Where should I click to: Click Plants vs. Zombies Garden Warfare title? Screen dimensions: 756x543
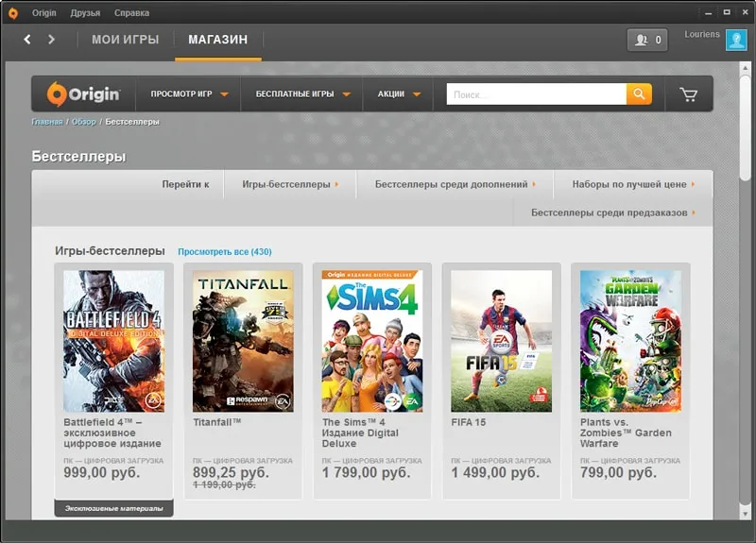(626, 433)
